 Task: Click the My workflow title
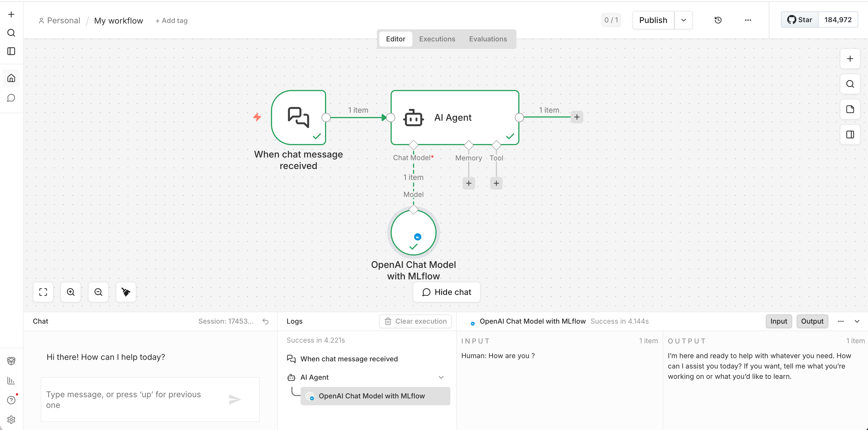click(118, 20)
